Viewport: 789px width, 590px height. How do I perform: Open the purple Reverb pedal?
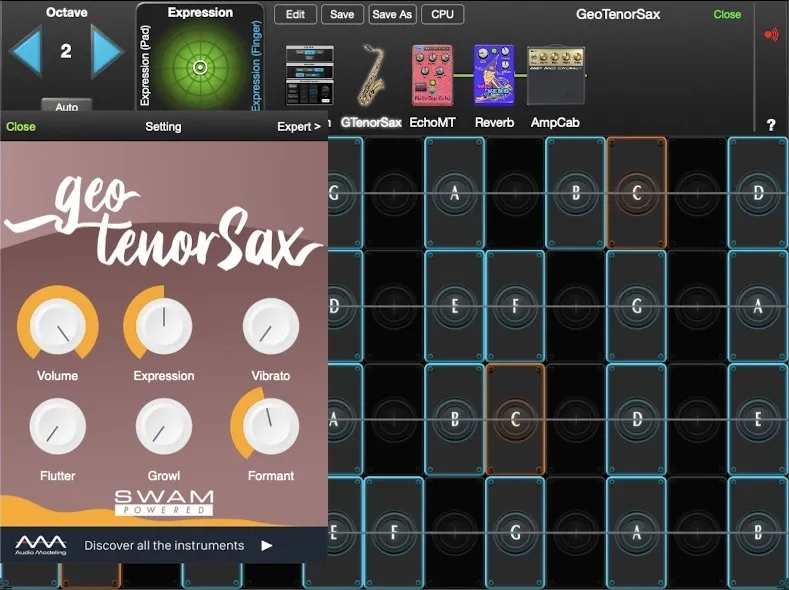[494, 75]
